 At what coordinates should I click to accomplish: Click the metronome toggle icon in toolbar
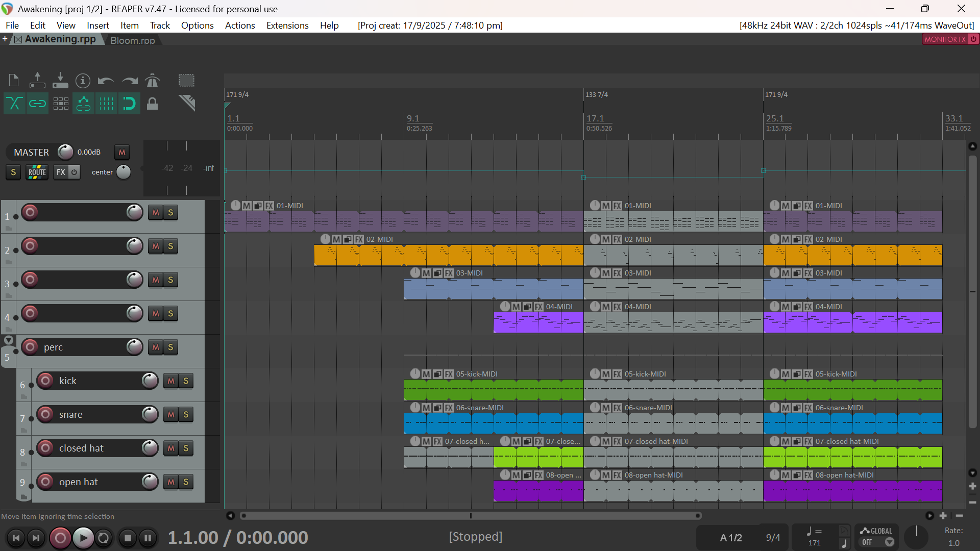coord(152,81)
